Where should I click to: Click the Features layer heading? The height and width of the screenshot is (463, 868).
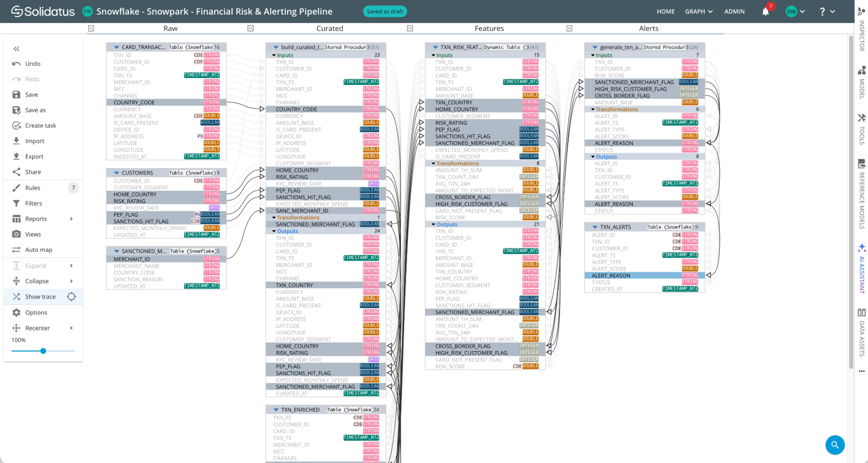pyautogui.click(x=489, y=29)
